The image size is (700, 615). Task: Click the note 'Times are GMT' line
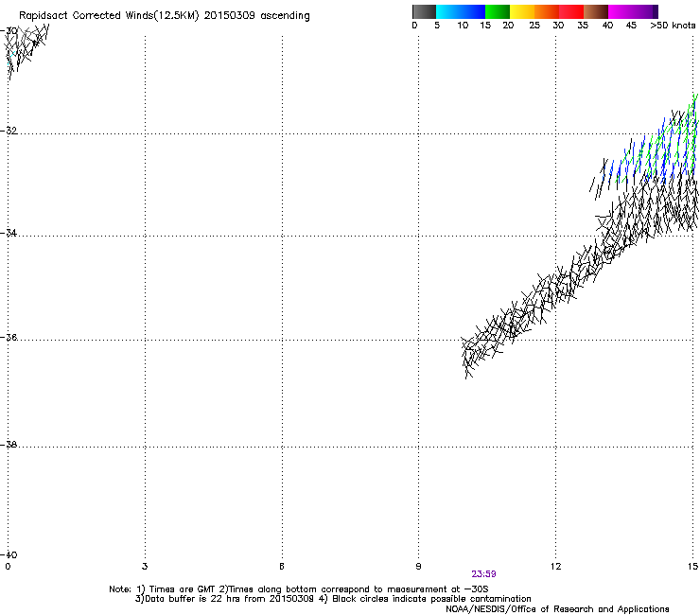pyautogui.click(x=298, y=589)
